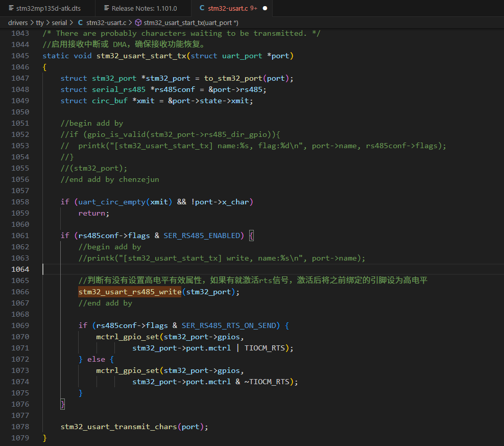
Task: Click circ_buf type on line 1049
Action: pos(110,101)
